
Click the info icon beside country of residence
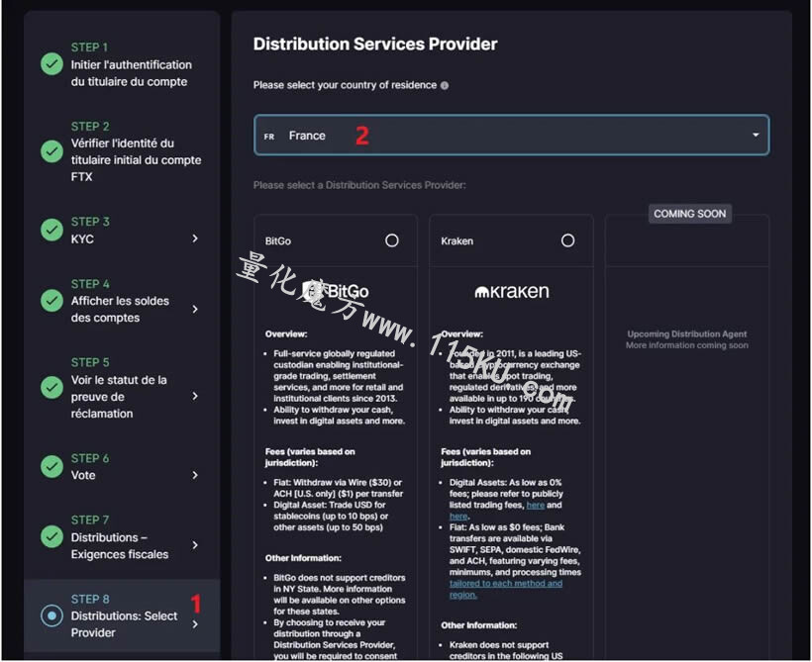[x=445, y=85]
